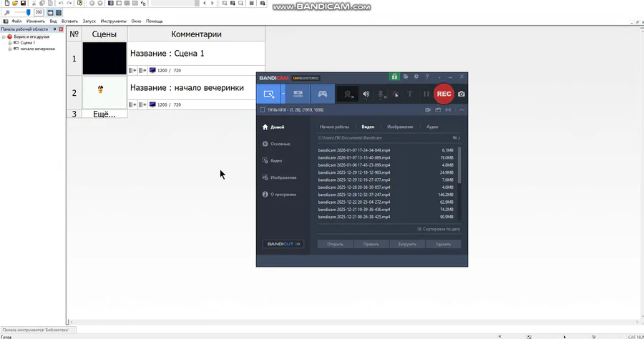Click the Открыть button in Bandicam
Viewport: 644px width, 339px height.
coord(335,244)
